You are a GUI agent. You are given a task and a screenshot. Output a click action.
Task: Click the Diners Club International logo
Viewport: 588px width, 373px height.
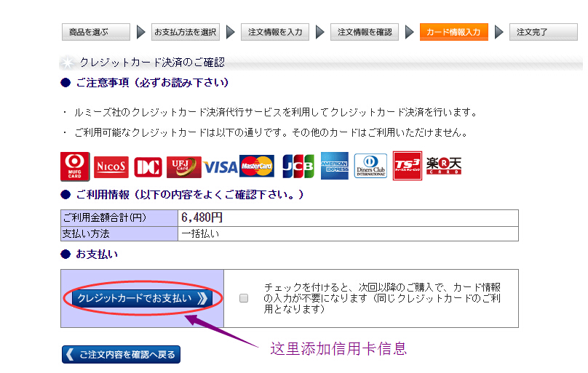(370, 167)
